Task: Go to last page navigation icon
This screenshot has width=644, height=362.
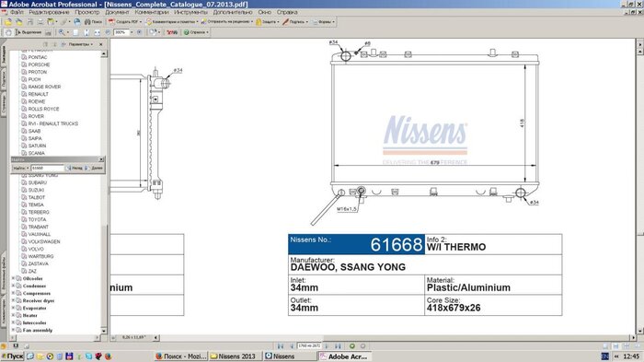Action: click(338, 346)
